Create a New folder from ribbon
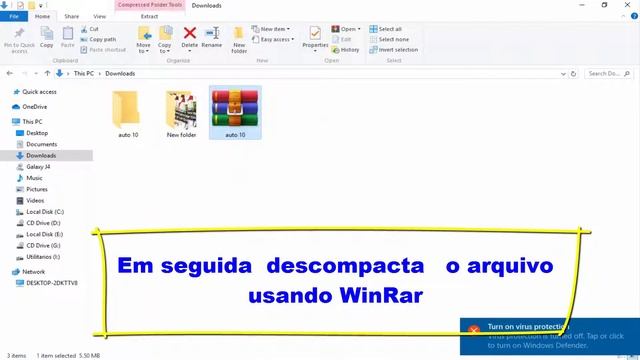This screenshot has height=360, width=640. pos(239,40)
